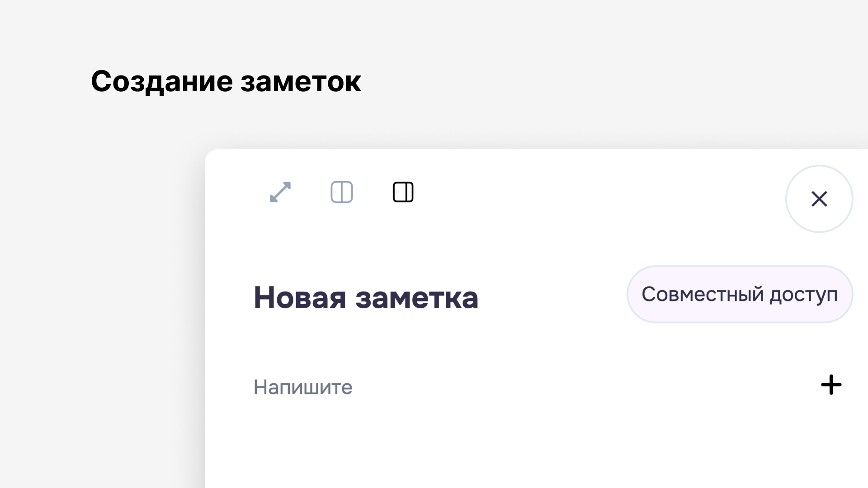
Task: Choose the grey split-panel icon
Action: [x=342, y=192]
